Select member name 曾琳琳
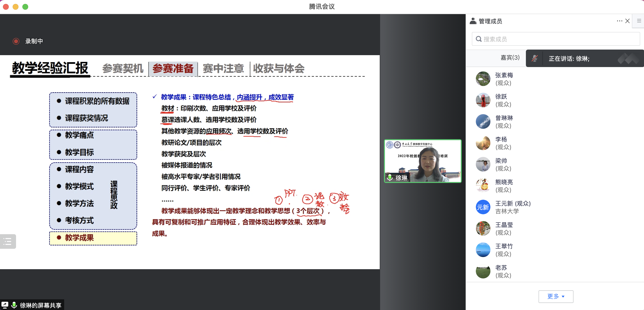 tap(504, 118)
